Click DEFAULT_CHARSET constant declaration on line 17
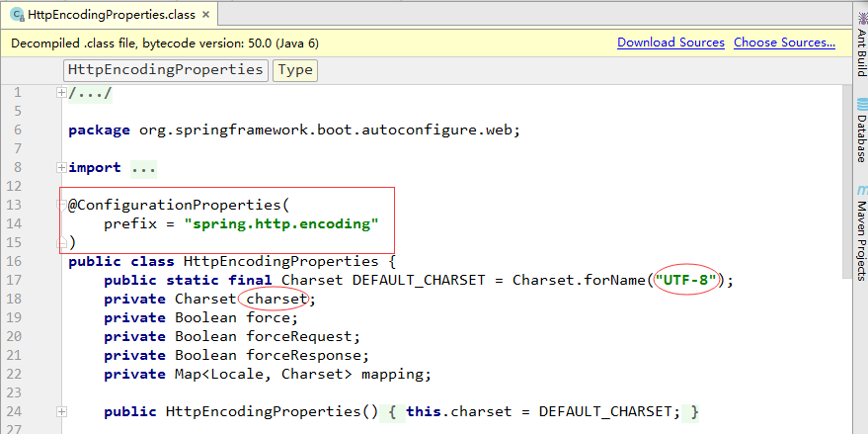This screenshot has width=868, height=434. tap(419, 281)
